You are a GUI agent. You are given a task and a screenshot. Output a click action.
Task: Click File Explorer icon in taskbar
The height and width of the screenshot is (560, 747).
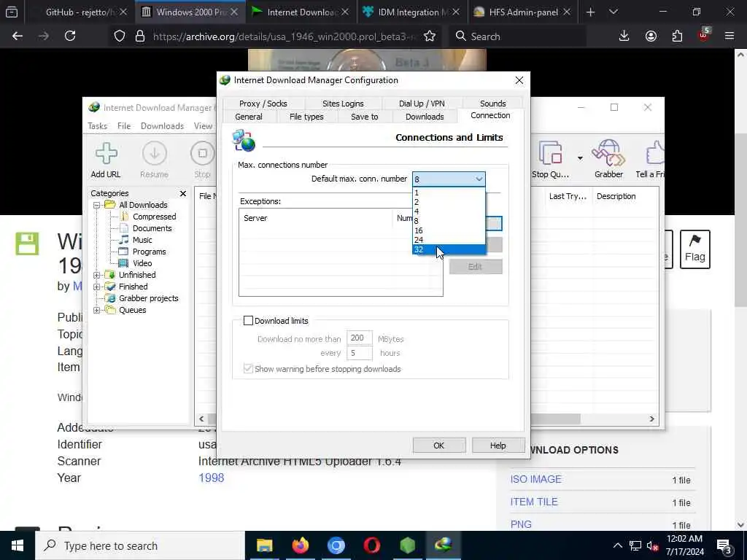(x=264, y=545)
